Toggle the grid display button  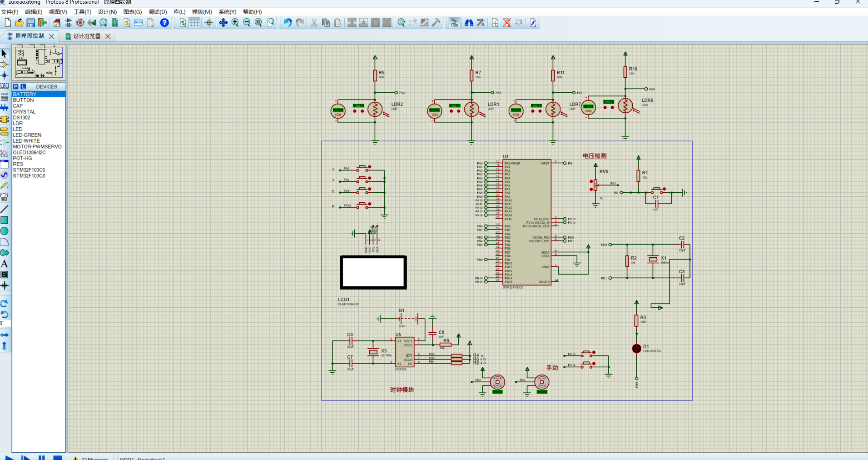[x=194, y=23]
